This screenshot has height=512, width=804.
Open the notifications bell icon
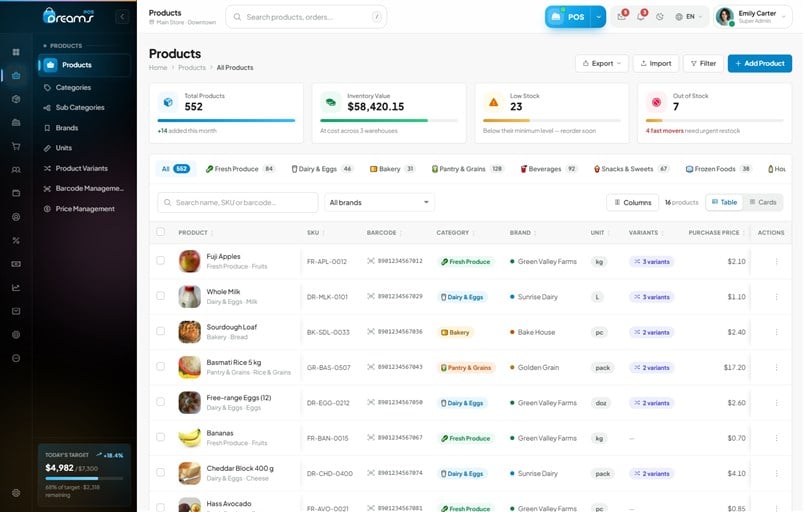[640, 17]
